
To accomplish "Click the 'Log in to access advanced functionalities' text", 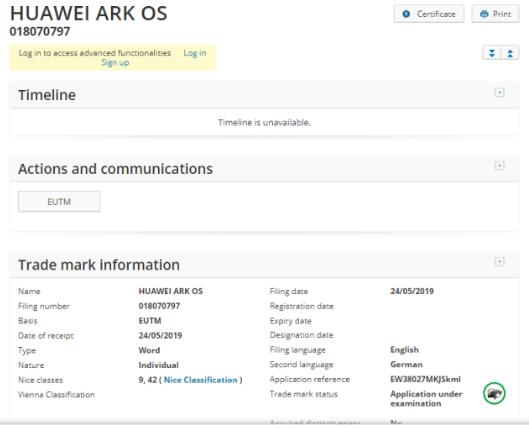I will tap(95, 53).
